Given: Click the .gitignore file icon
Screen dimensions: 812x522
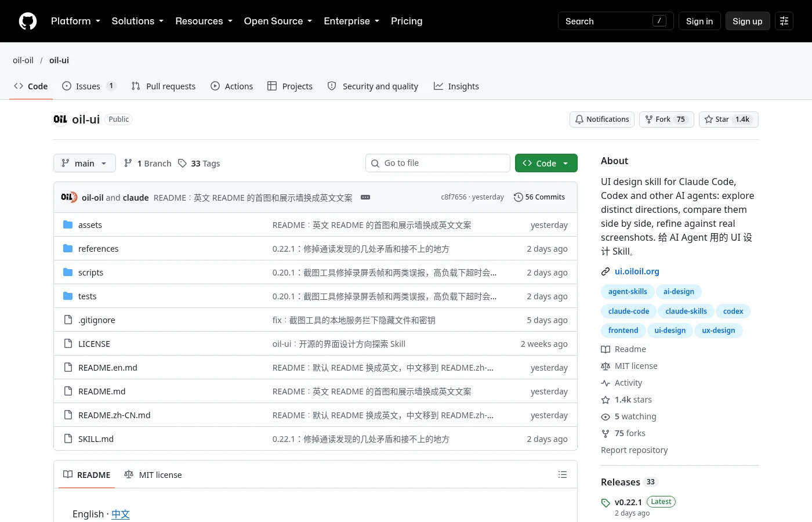Looking at the screenshot, I should 68,320.
